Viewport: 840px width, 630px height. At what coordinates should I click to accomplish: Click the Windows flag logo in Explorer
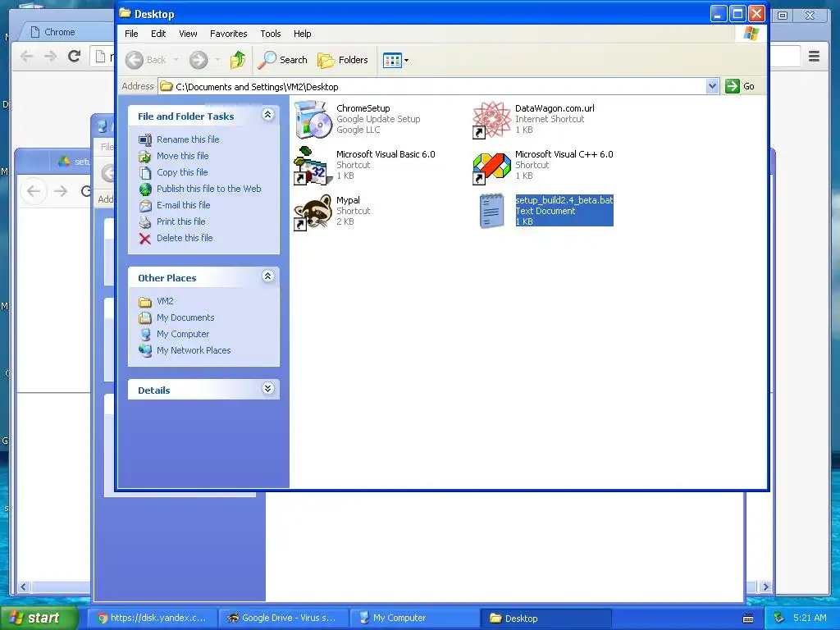751,34
